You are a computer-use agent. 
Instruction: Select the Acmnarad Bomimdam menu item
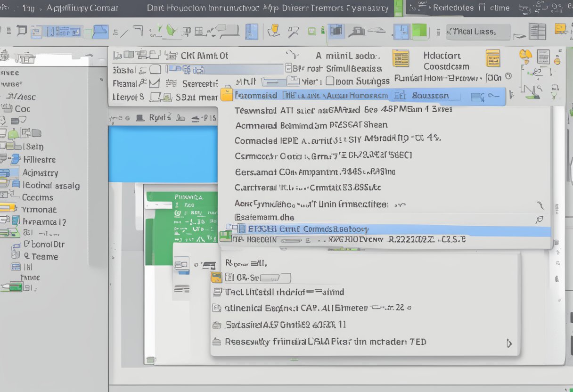(x=311, y=125)
